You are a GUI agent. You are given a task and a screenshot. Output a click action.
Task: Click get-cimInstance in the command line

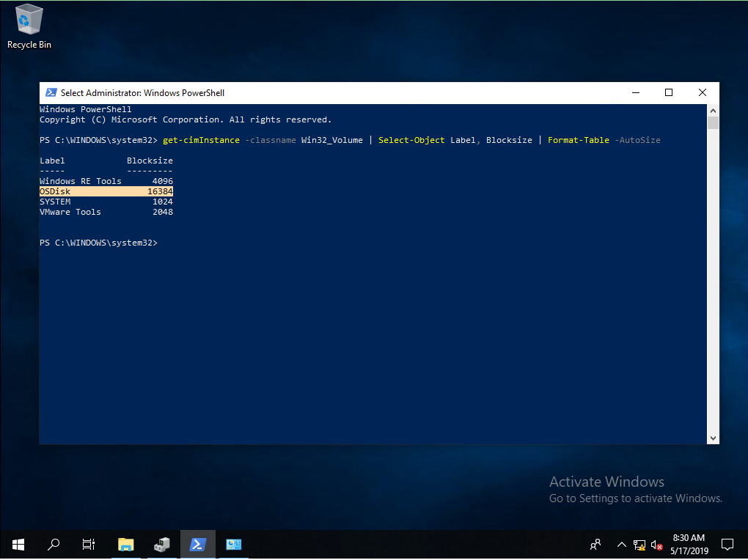click(202, 140)
